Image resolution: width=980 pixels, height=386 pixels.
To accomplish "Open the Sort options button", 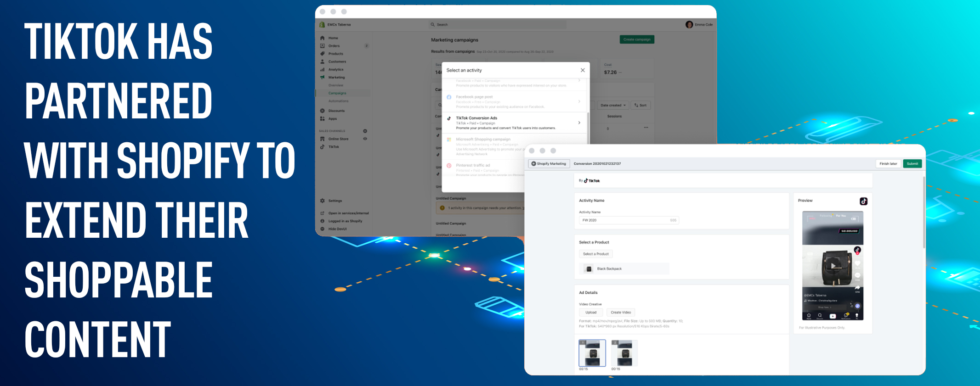I will pyautogui.click(x=640, y=105).
